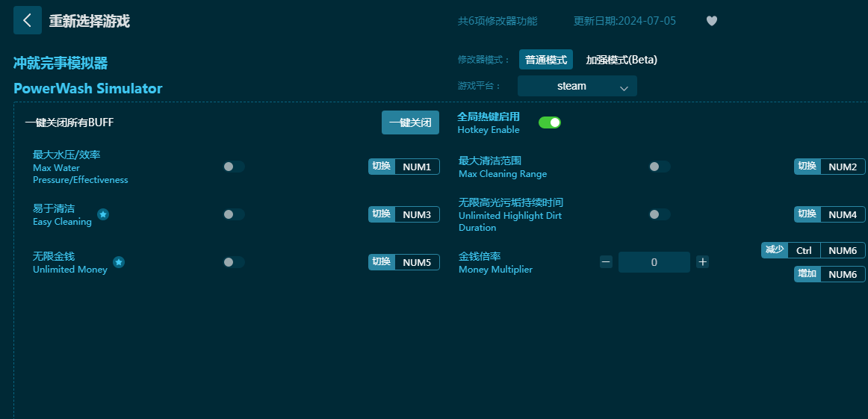The height and width of the screenshot is (419, 868).
Task: Click the NUM5 hotkey button
Action: [417, 262]
